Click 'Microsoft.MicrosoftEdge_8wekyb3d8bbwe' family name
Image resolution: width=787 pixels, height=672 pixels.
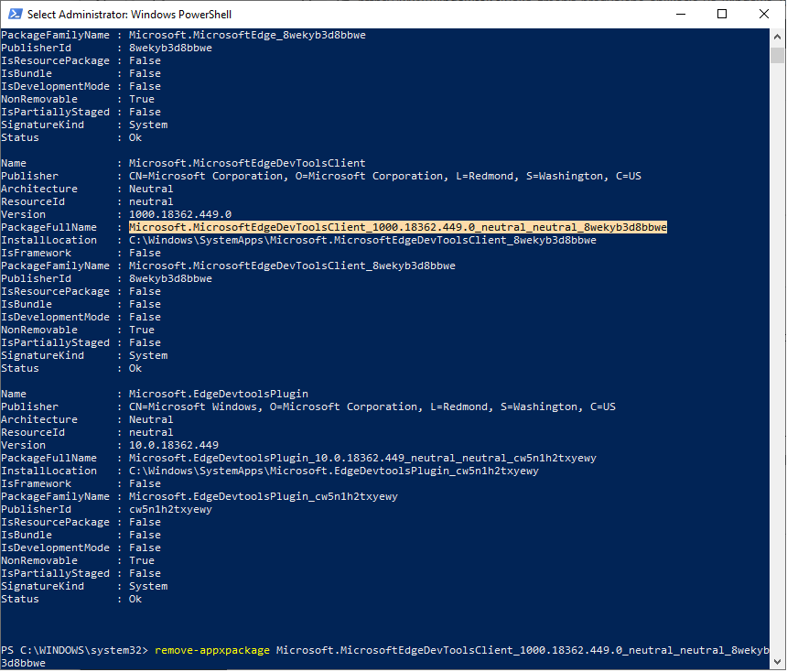tap(247, 35)
